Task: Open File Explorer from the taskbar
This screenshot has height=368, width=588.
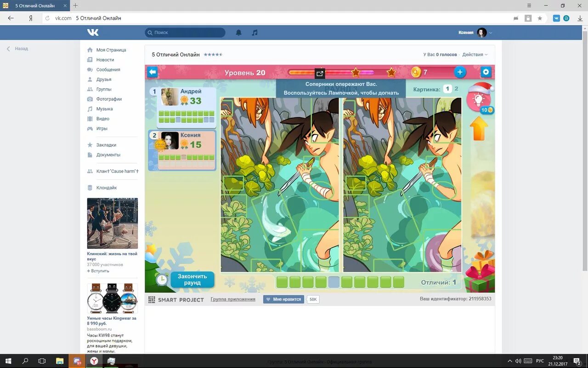Action: [60, 361]
